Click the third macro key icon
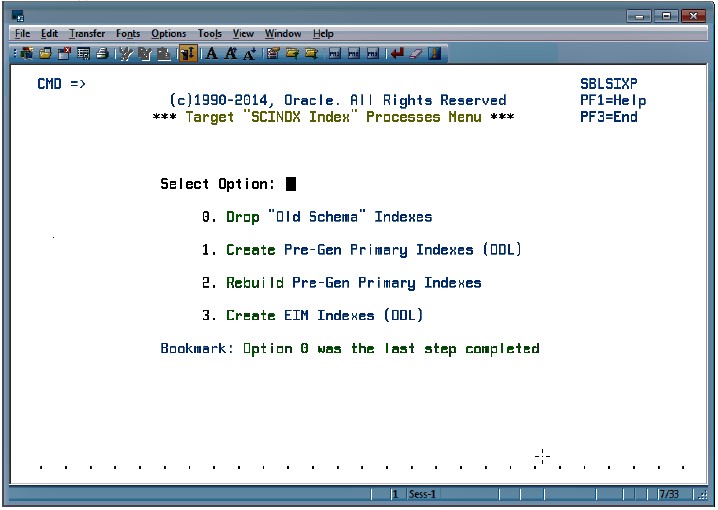Viewport: 718px width, 510px height. (373, 54)
